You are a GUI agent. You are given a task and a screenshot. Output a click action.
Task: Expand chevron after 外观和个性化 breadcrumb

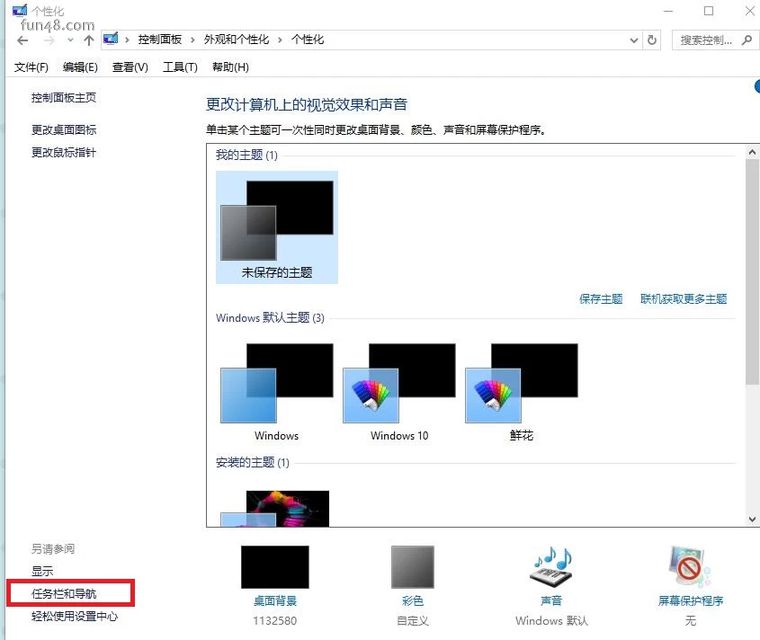click(280, 40)
